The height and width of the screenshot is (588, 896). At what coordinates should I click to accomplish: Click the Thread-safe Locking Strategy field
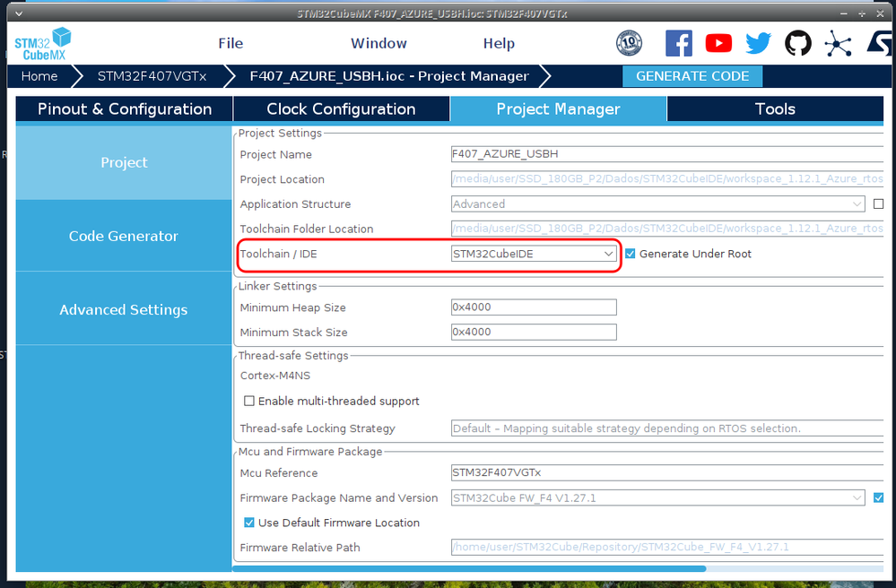(667, 428)
